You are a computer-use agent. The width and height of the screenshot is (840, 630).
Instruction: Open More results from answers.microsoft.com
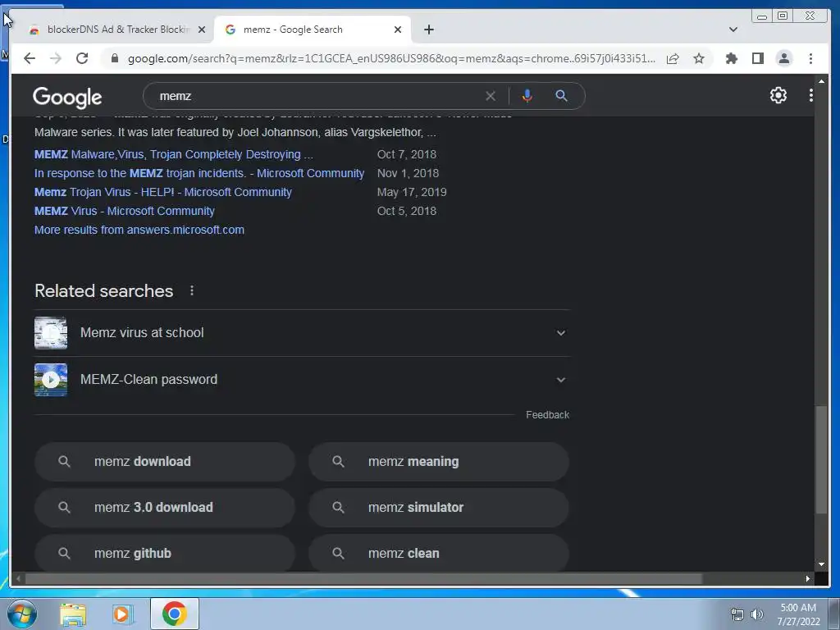click(x=139, y=230)
